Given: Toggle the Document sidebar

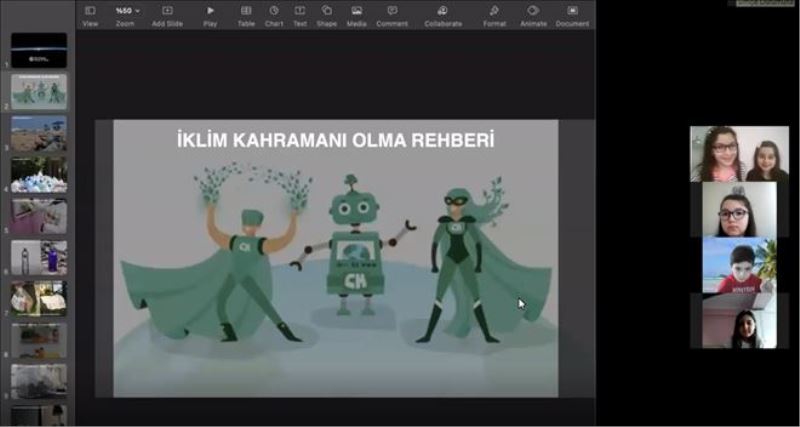Looking at the screenshot, I should click(572, 11).
